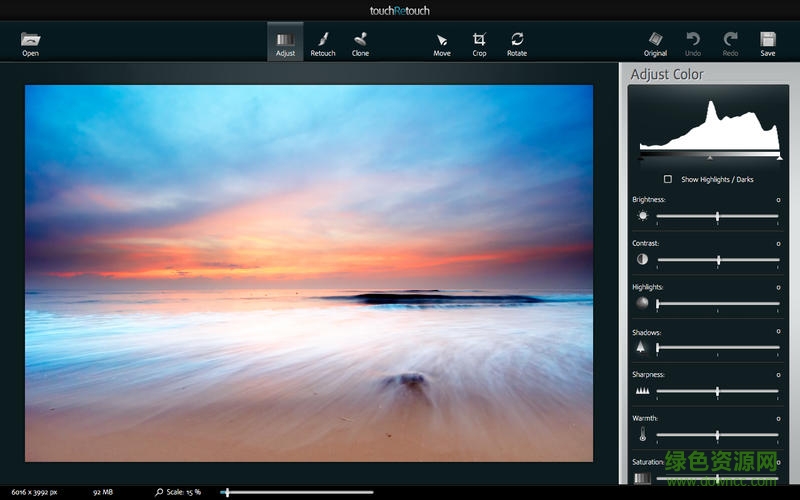Screen dimensions: 800x500
Task: Click the Shadows slider track
Action: point(717,347)
